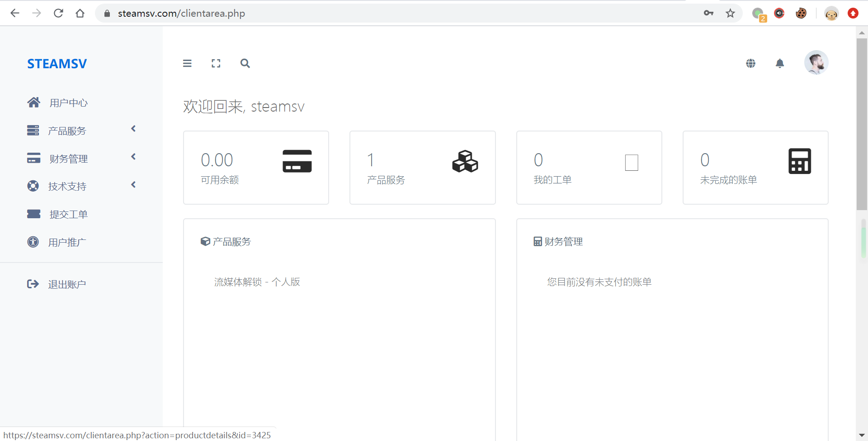Log out via 退出账户
Viewport: 868px width, 441px height.
coord(67,285)
